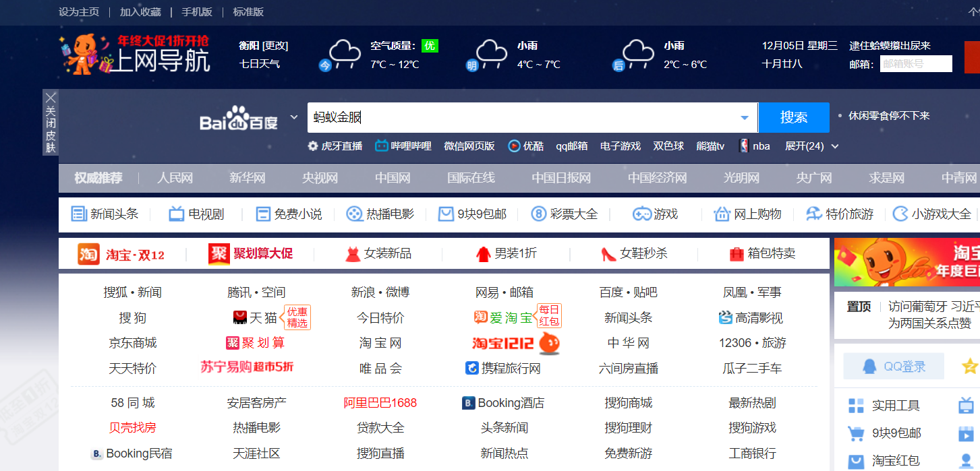
Task: Click the 淘宝1212 promo banner
Action: pos(516,344)
